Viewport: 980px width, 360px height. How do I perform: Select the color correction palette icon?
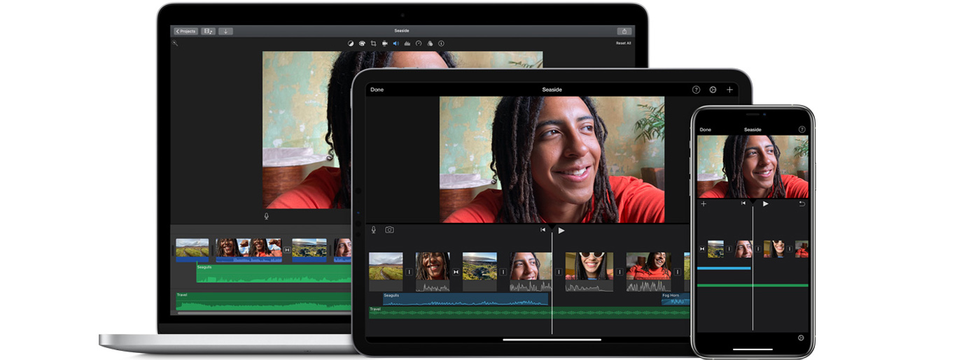click(362, 43)
